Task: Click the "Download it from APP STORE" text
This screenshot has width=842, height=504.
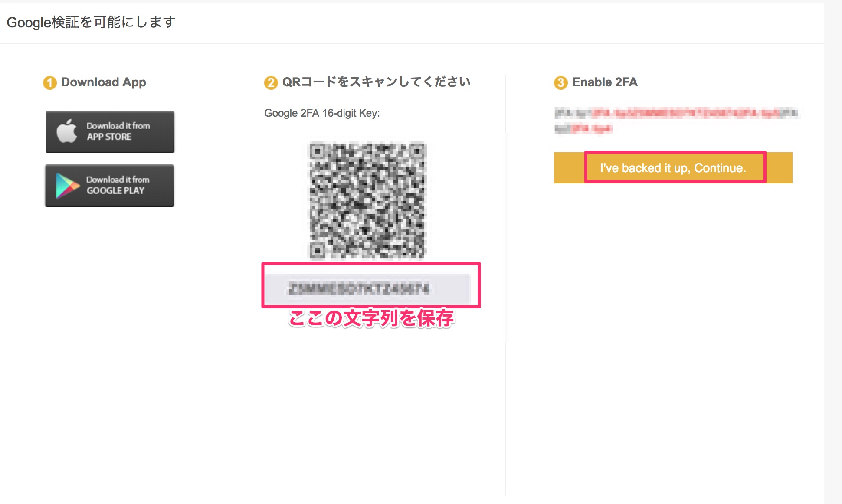Action: pyautogui.click(x=118, y=131)
